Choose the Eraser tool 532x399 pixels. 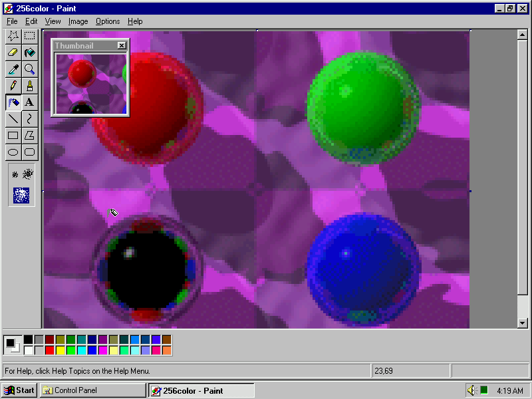(13, 53)
